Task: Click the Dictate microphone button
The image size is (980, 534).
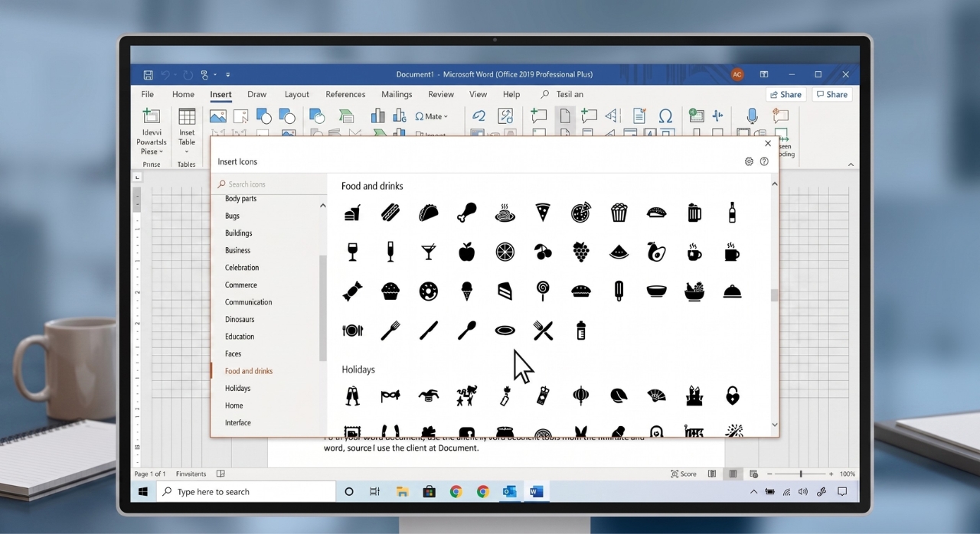Action: (x=752, y=116)
